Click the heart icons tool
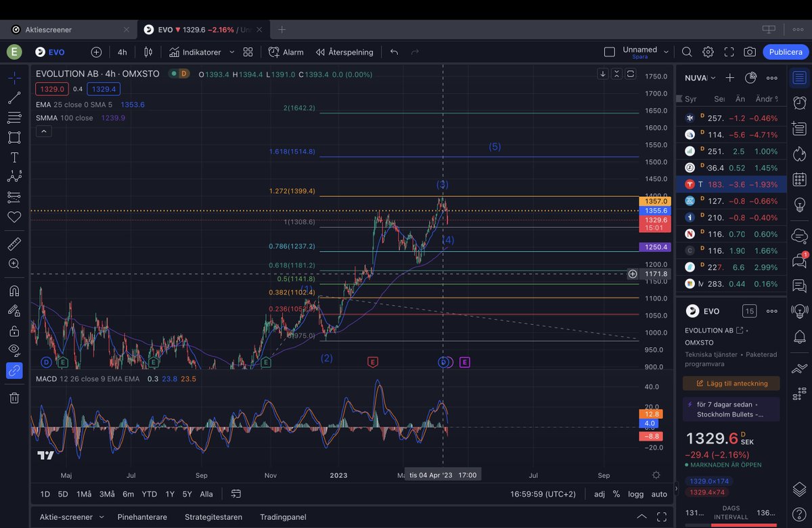The width and height of the screenshot is (812, 528). point(14,217)
